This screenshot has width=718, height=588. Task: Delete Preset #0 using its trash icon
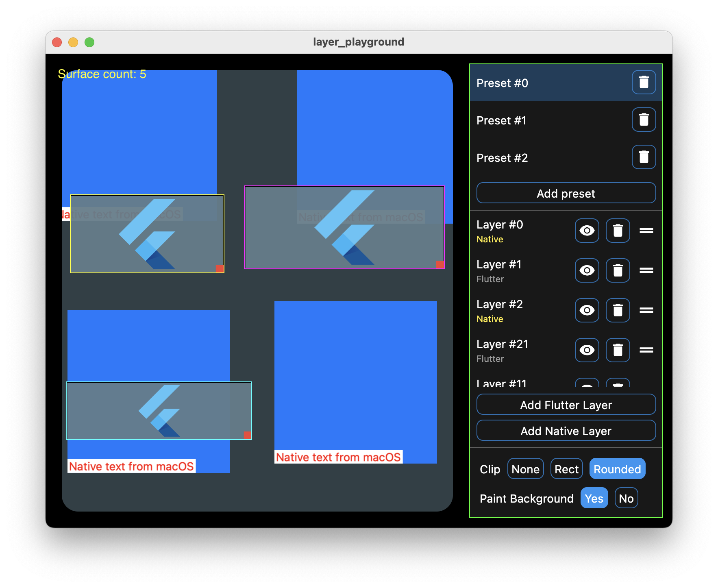(643, 83)
